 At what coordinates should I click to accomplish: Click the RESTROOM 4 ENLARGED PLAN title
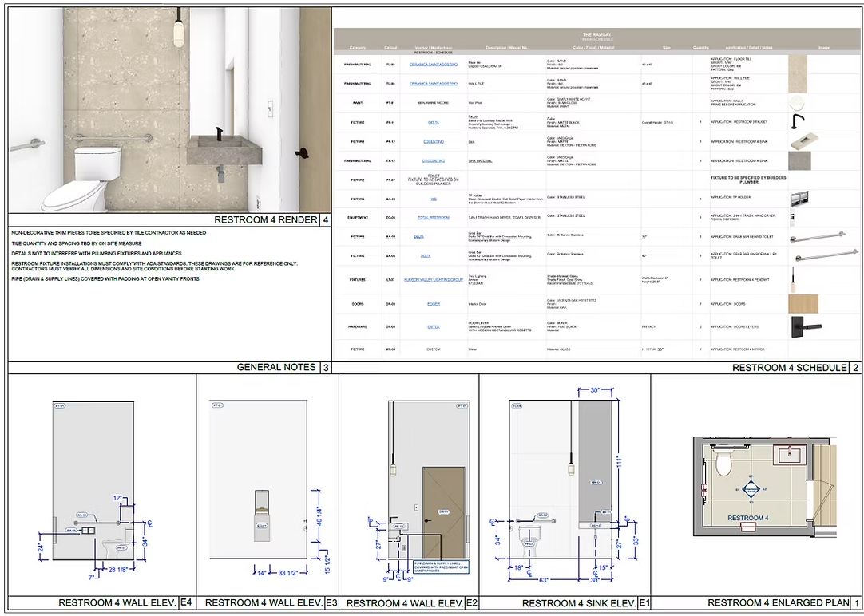coord(779,602)
